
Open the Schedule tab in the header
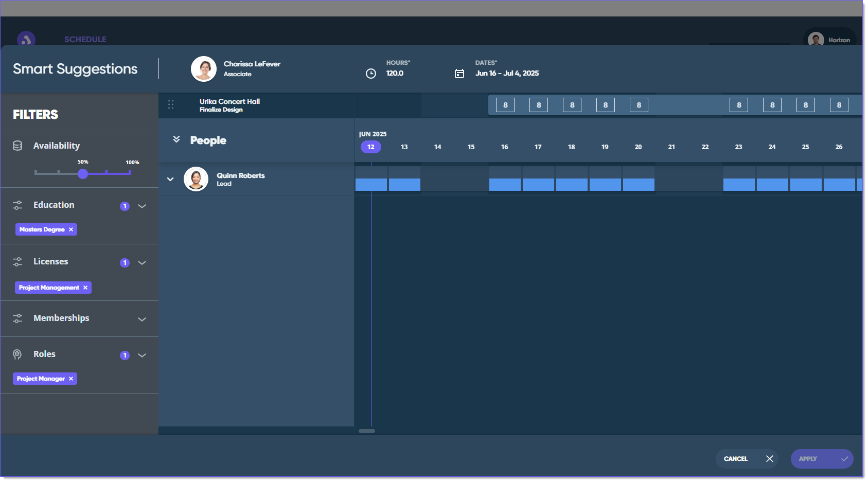pyautogui.click(x=85, y=39)
